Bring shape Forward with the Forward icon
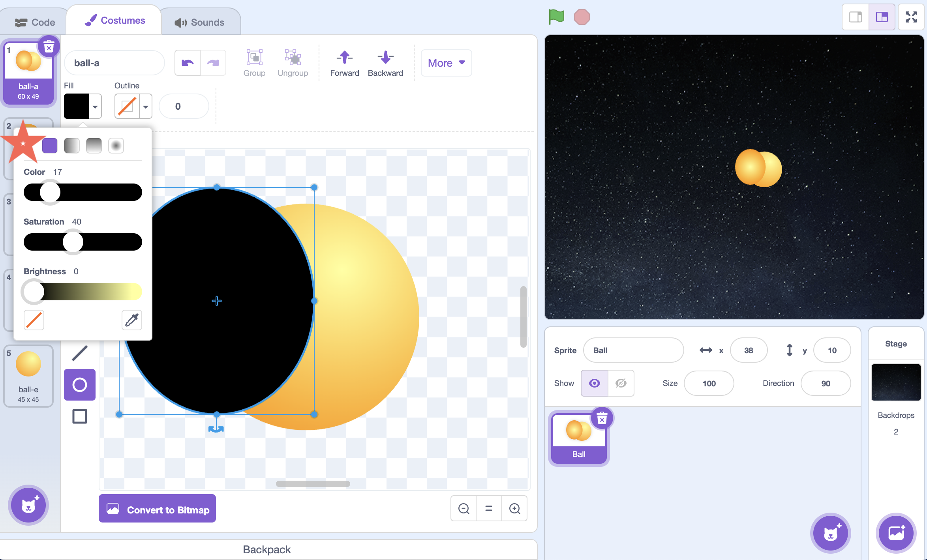 [x=344, y=62]
